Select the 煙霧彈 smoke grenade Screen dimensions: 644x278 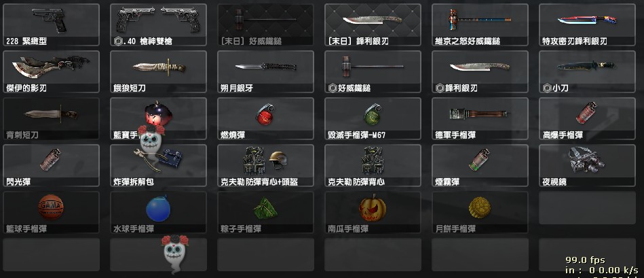click(480, 165)
